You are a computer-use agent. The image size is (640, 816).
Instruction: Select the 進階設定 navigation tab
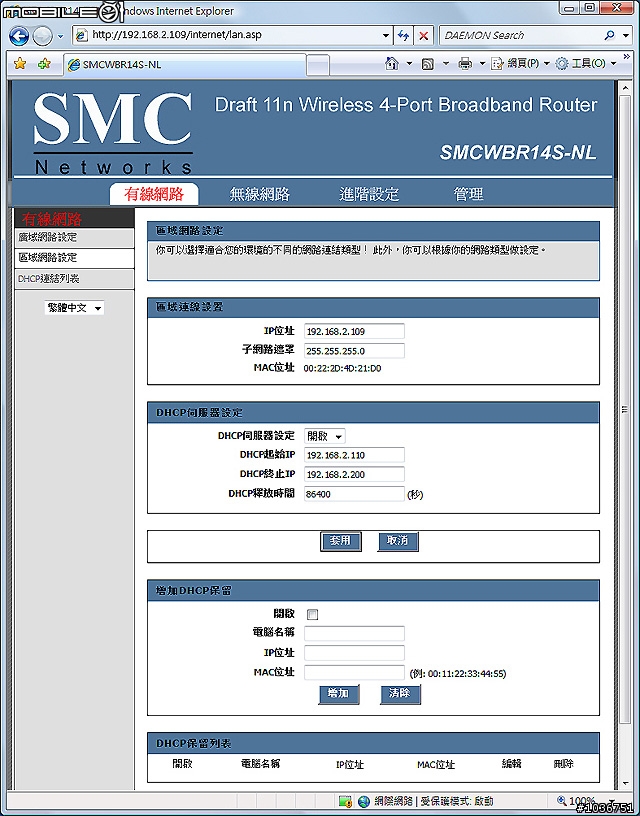(369, 194)
